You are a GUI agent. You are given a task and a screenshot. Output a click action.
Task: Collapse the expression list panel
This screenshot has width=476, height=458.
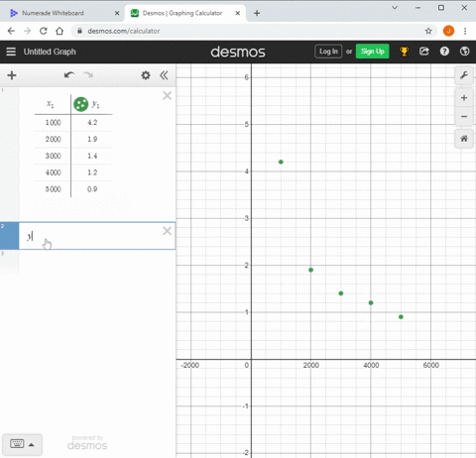(x=164, y=75)
